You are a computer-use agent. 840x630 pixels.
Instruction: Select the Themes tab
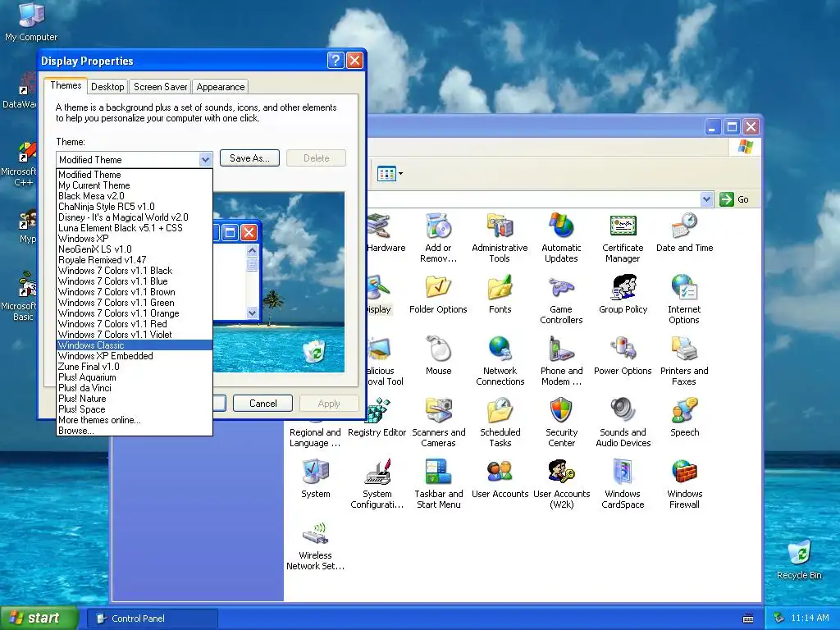66,85
